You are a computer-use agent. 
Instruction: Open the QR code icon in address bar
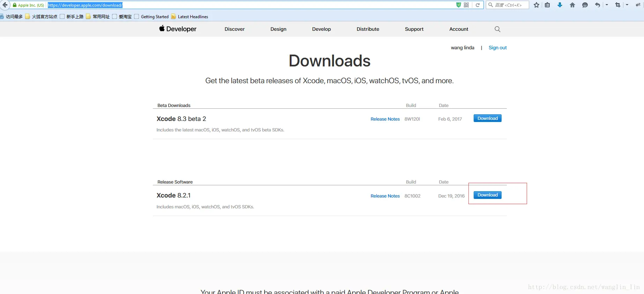466,5
